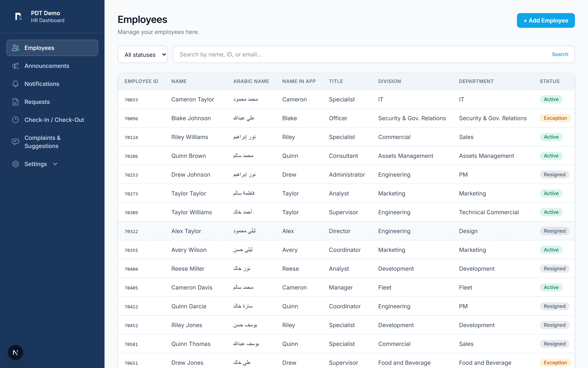Click the NAME column header

[x=179, y=81]
